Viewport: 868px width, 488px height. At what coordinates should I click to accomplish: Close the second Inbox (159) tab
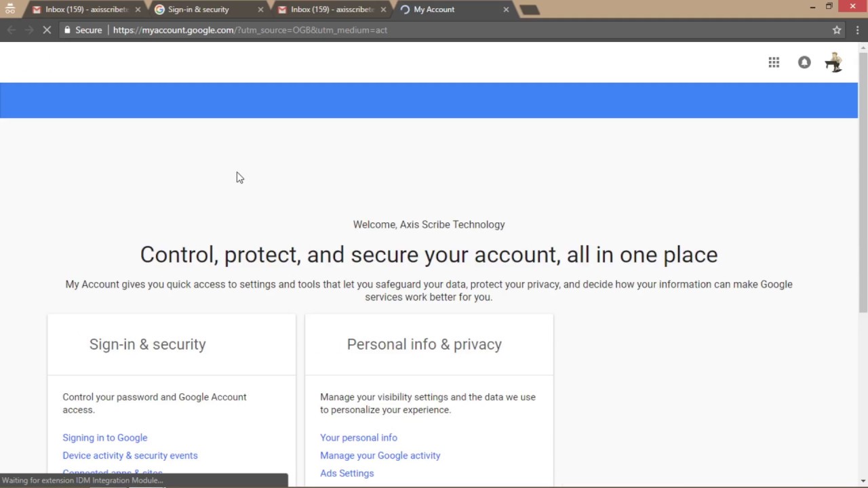tap(383, 9)
